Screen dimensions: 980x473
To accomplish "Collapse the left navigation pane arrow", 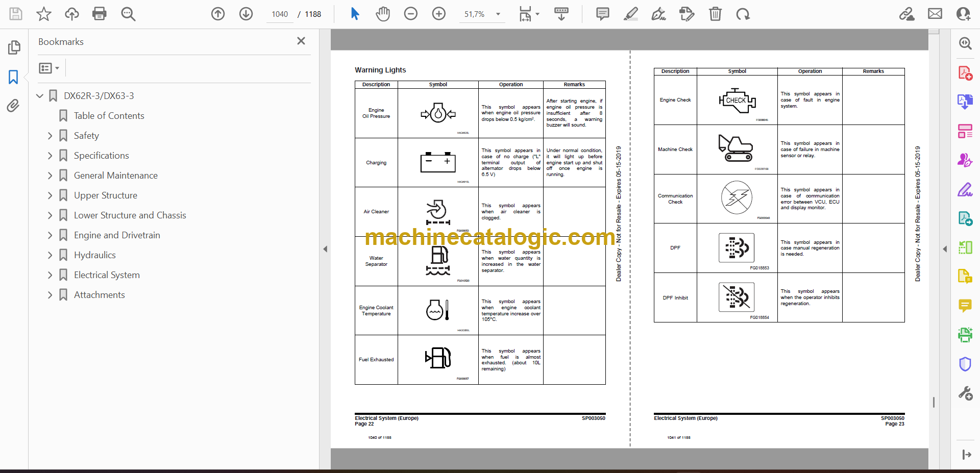I will (325, 249).
